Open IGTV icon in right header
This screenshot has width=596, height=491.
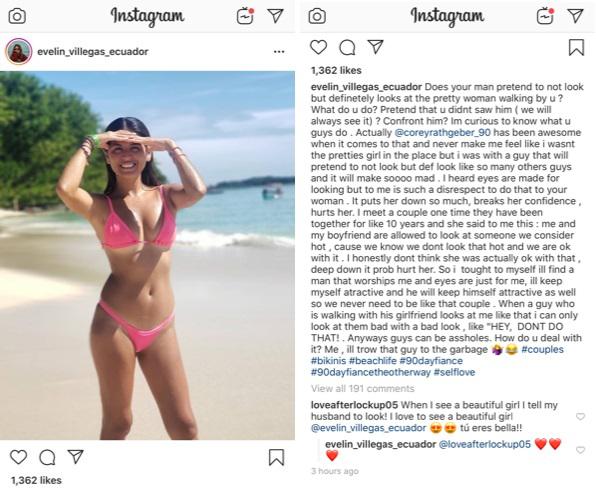(545, 16)
